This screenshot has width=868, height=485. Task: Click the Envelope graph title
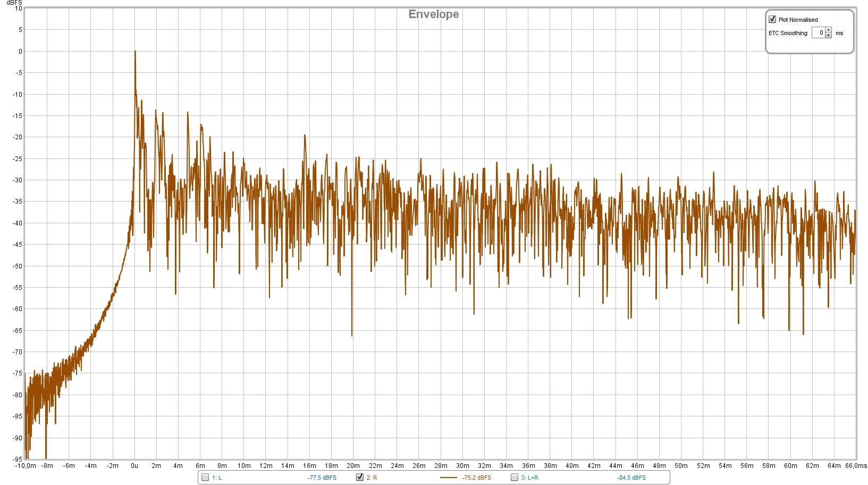pos(434,14)
